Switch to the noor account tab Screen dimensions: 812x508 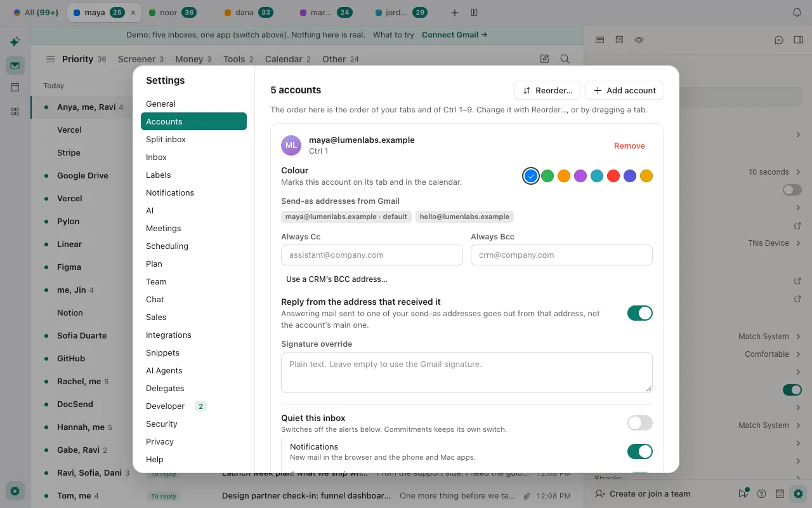[x=172, y=13]
